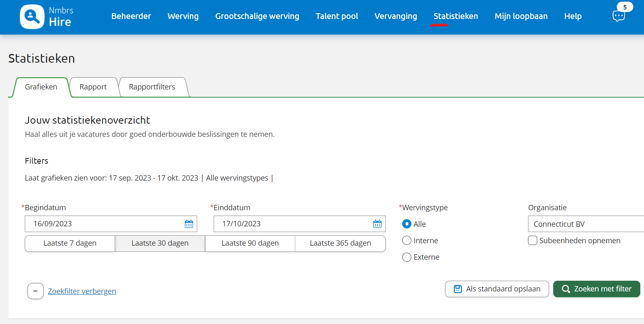644x324 pixels.
Task: Open the Mijn loopbaan menu
Action: click(x=521, y=16)
